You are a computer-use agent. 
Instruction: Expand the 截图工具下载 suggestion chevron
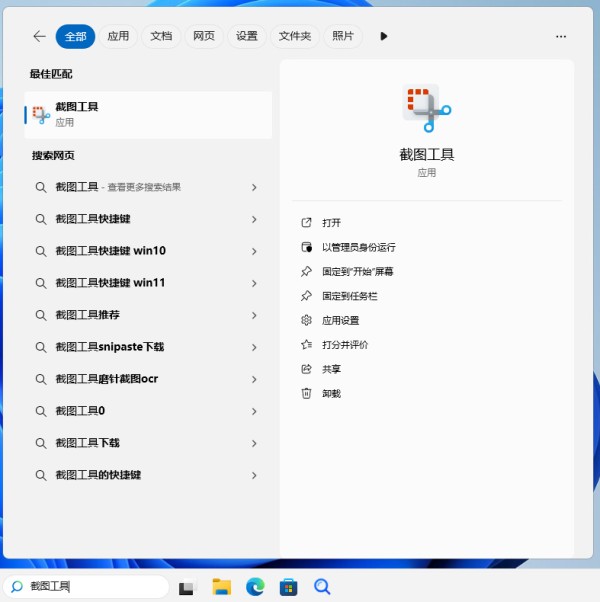[x=254, y=443]
